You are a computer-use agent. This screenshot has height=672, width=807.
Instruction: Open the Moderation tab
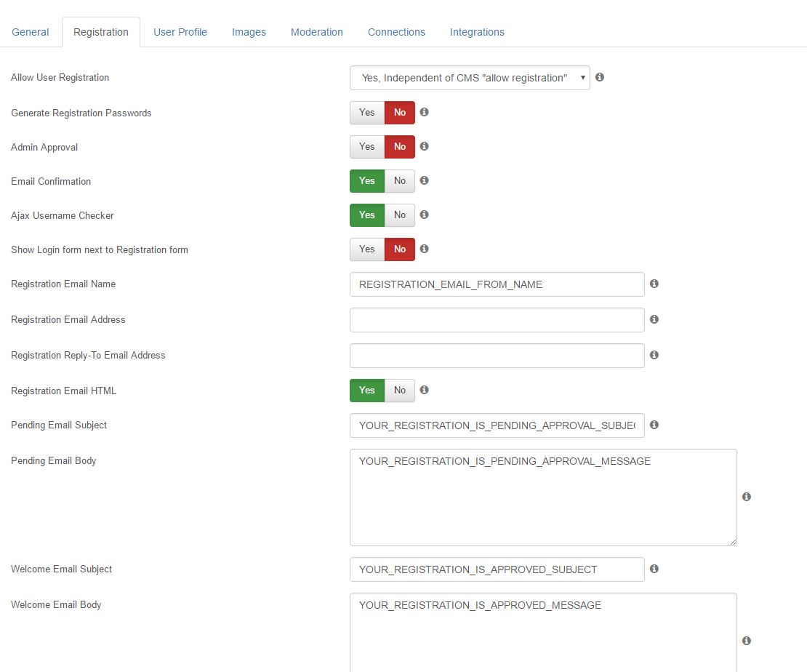click(x=316, y=32)
